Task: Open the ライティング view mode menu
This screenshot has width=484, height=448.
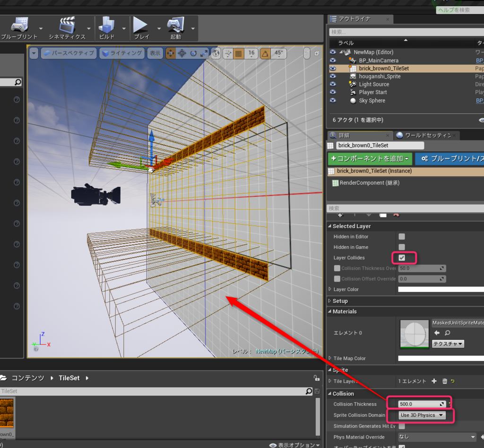Action: [x=122, y=53]
